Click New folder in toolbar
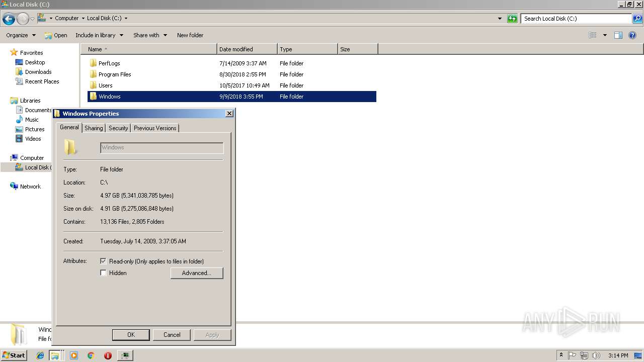Screen dimensions: 644x362 coord(190,35)
